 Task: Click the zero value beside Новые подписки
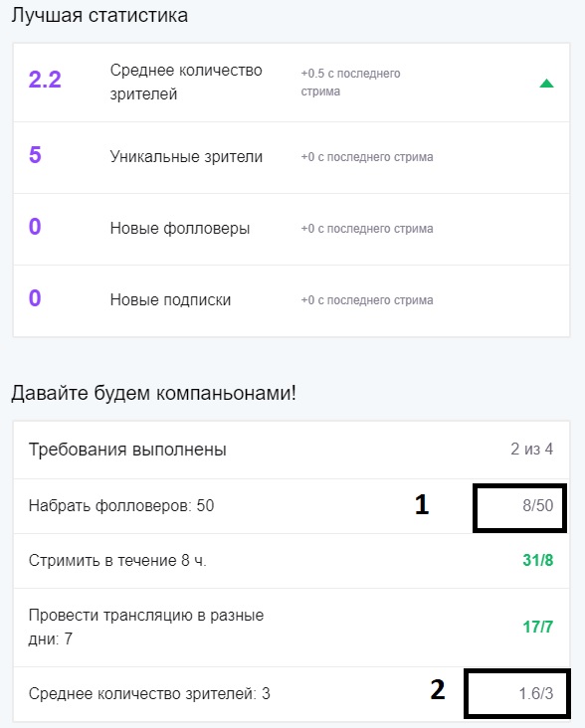[x=35, y=298]
